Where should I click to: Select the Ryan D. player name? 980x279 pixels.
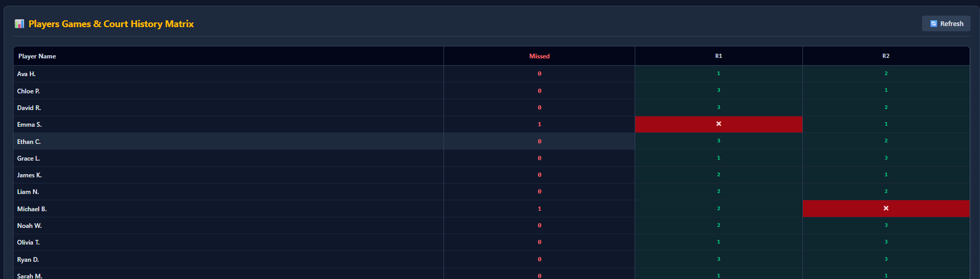(x=28, y=259)
